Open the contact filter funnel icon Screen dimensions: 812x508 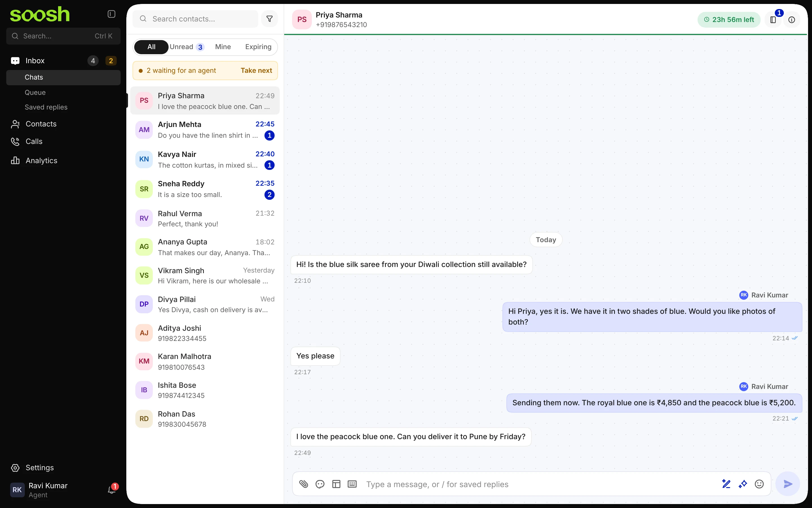[270, 19]
